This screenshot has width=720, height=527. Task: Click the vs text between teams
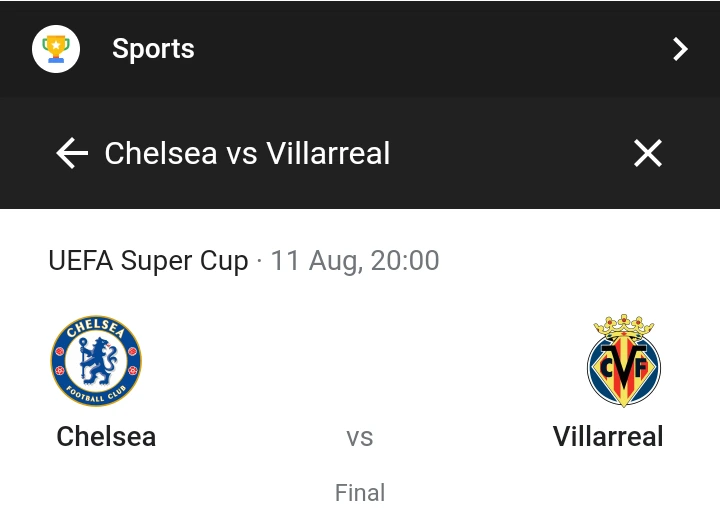360,437
